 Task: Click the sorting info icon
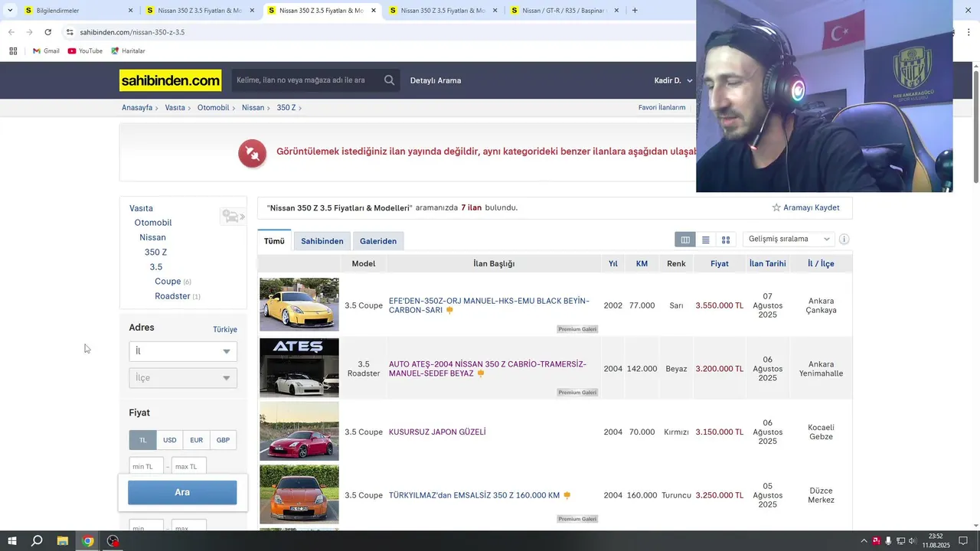844,240
